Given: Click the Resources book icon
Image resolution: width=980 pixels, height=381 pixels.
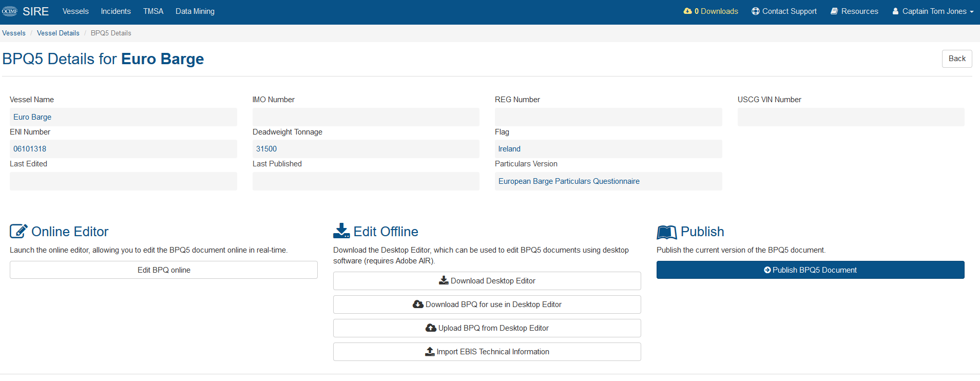Looking at the screenshot, I should (x=834, y=11).
